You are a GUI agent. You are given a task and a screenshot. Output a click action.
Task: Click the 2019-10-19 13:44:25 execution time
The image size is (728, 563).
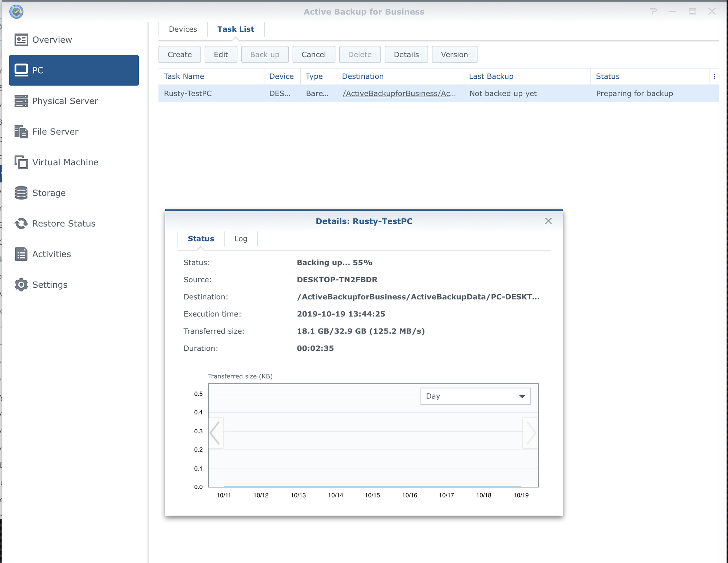341,314
